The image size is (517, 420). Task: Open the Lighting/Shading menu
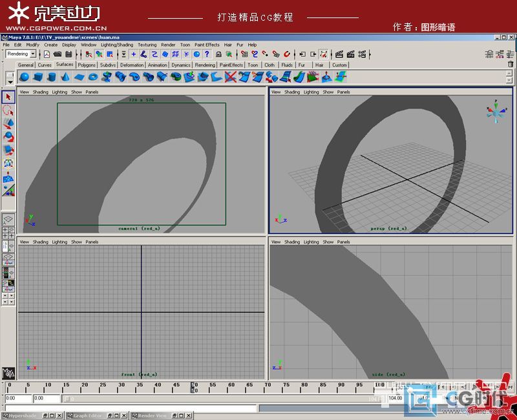(117, 45)
